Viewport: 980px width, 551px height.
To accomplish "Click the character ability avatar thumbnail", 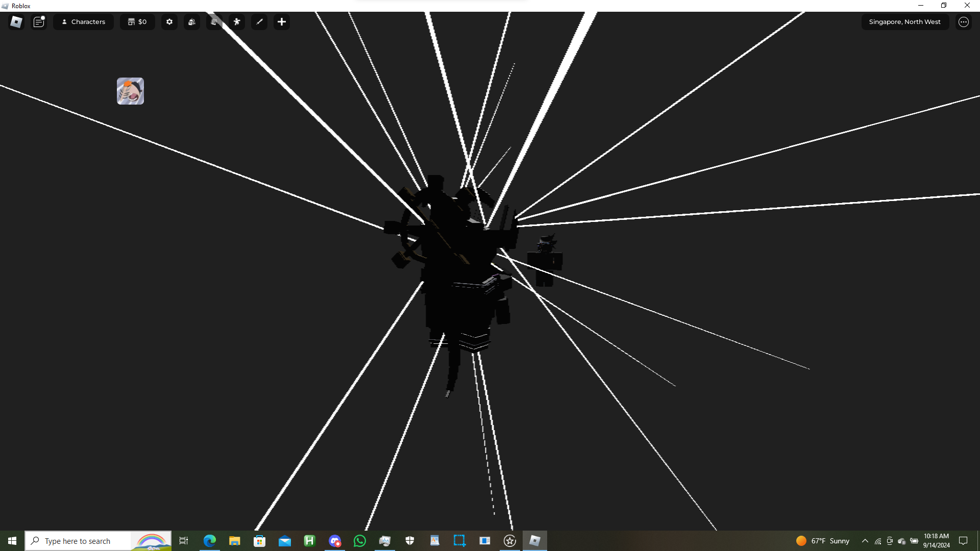I will [130, 91].
